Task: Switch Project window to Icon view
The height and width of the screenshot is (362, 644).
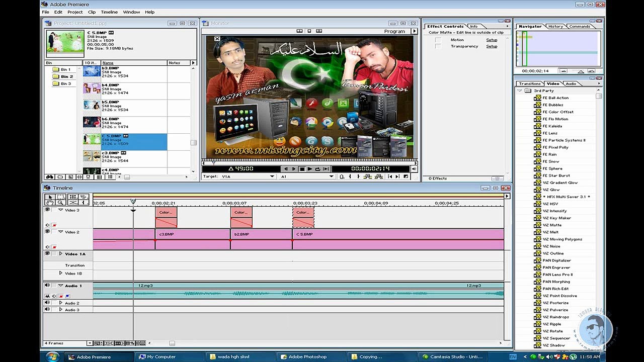Action: 88,177
